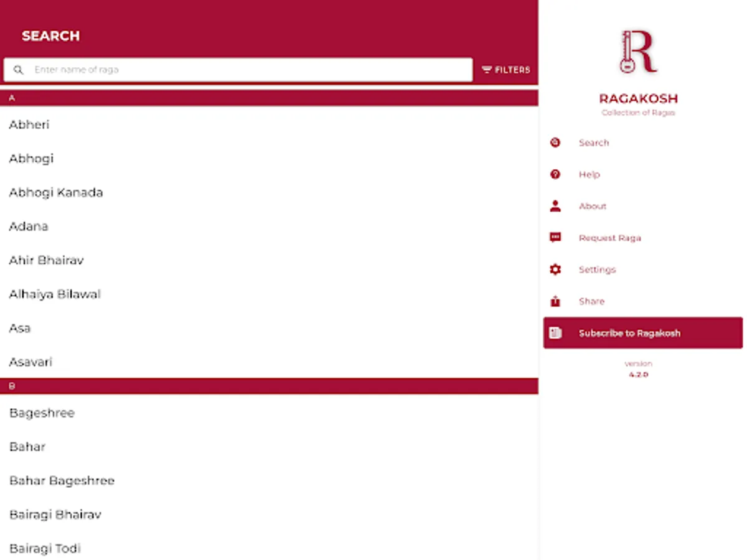Click the 'Collection of Ragas' subtitle
This screenshot has height=560, width=747.
638,113
